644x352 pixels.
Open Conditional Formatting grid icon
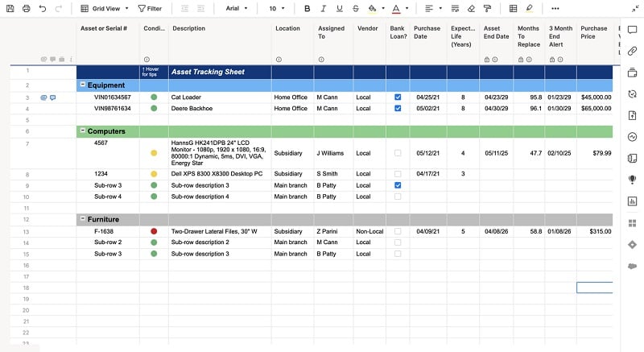pyautogui.click(x=513, y=8)
